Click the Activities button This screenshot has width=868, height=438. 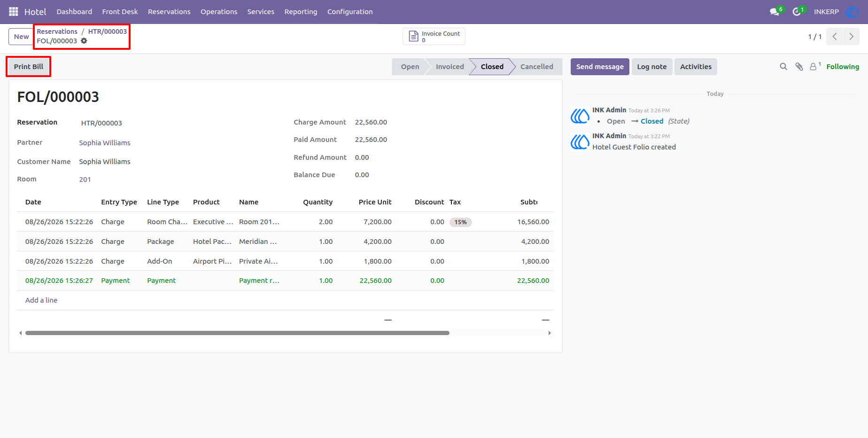(x=696, y=67)
